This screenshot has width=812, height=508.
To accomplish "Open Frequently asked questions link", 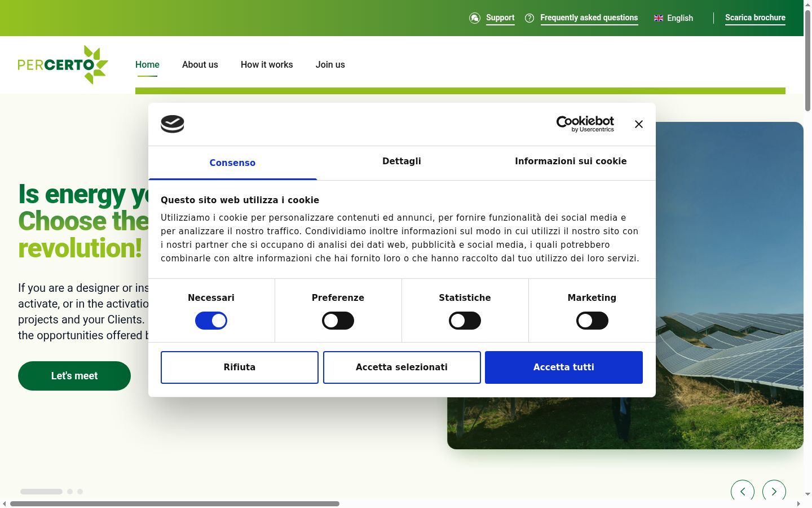I will 589,18.
